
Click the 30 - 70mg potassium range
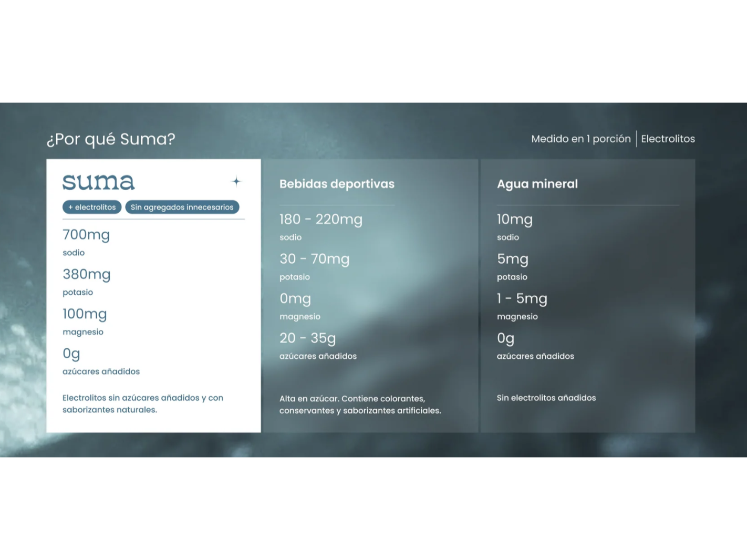click(314, 258)
